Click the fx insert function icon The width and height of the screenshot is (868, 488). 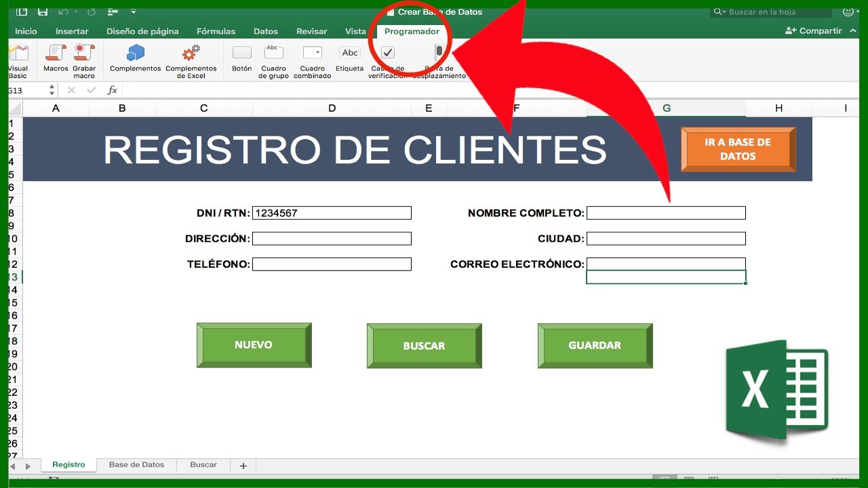click(113, 89)
